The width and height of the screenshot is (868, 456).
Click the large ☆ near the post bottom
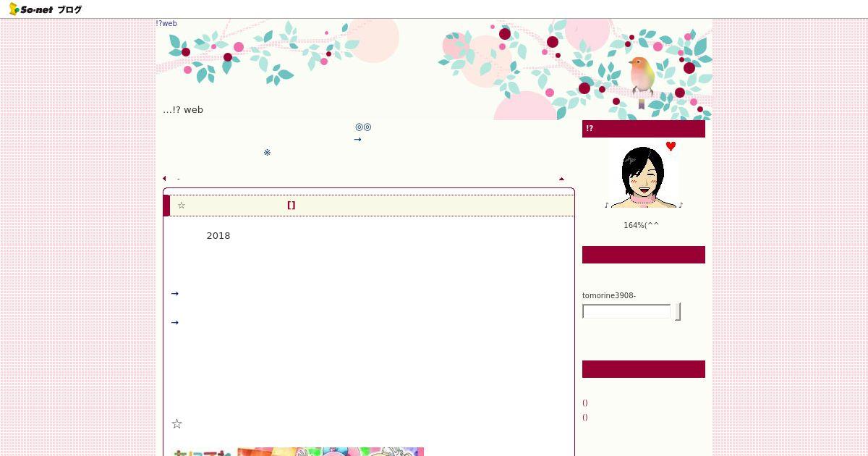(x=176, y=424)
